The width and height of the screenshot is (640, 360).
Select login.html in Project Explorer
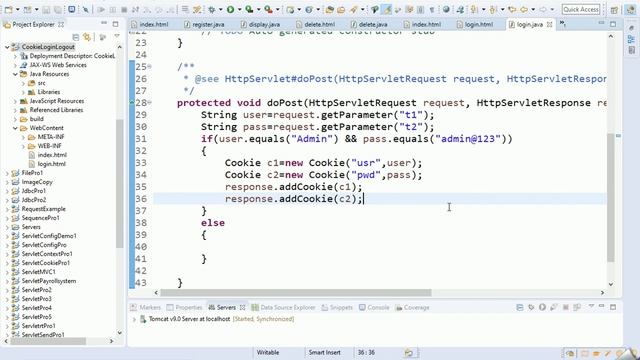tap(51, 164)
